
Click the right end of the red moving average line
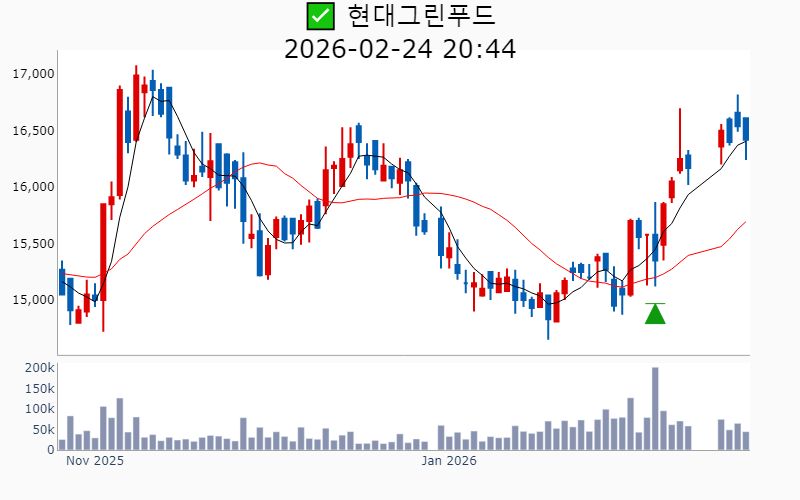coord(745,222)
